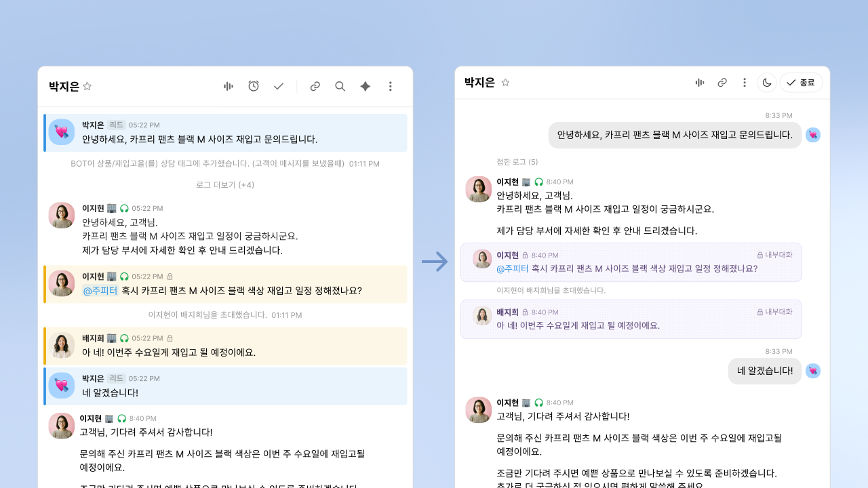Image resolution: width=868 pixels, height=488 pixels.
Task: Copy chat link in left panel header
Action: [x=315, y=86]
